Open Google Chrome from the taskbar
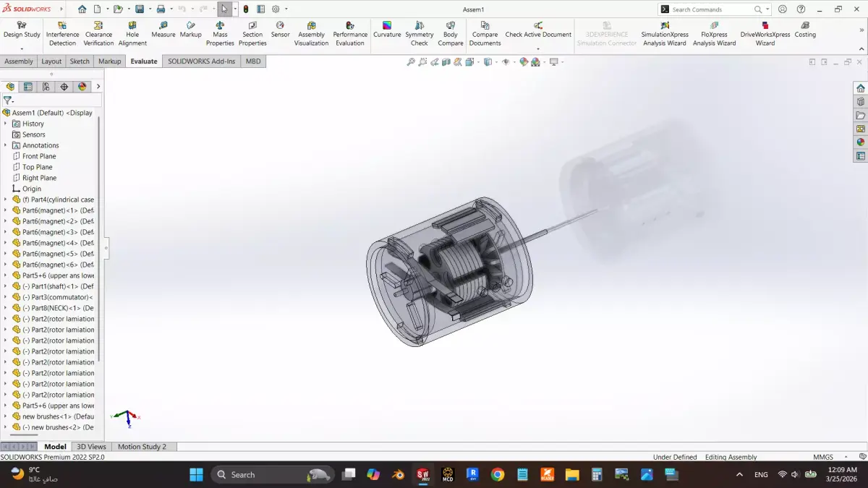 (497, 474)
